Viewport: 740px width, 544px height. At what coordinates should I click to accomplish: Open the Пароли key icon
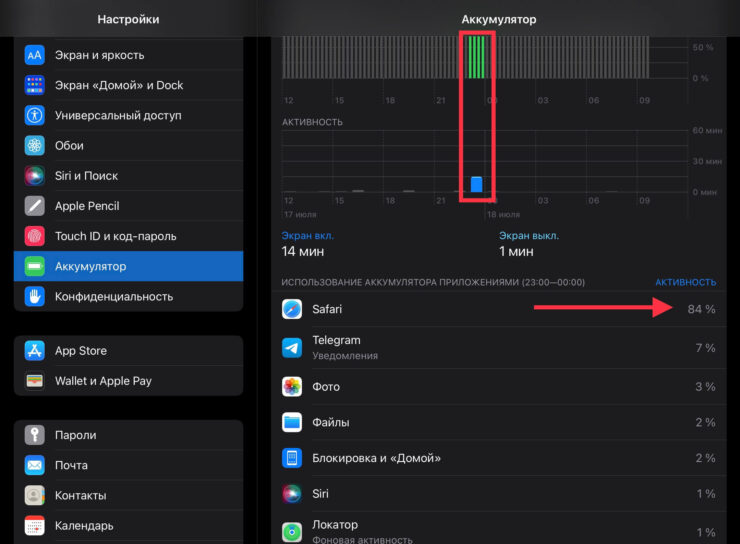[35, 435]
